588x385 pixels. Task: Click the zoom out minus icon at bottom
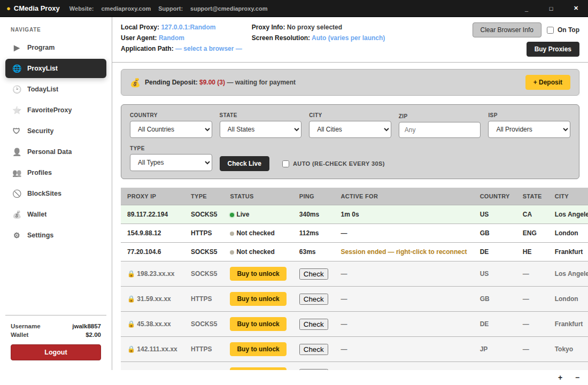tap(577, 378)
